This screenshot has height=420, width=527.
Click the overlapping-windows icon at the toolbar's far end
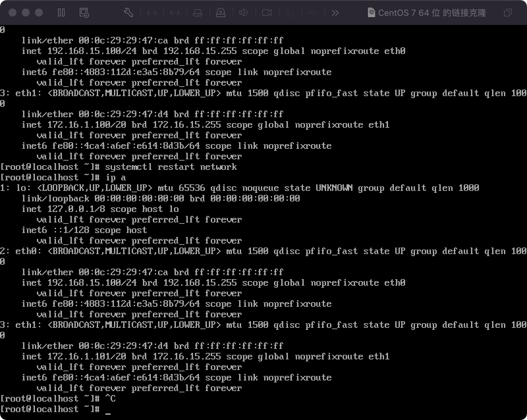coord(508,13)
